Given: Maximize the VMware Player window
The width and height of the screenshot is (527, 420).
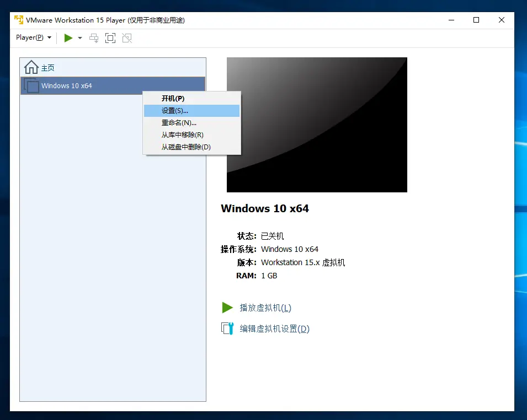Looking at the screenshot, I should click(476, 20).
